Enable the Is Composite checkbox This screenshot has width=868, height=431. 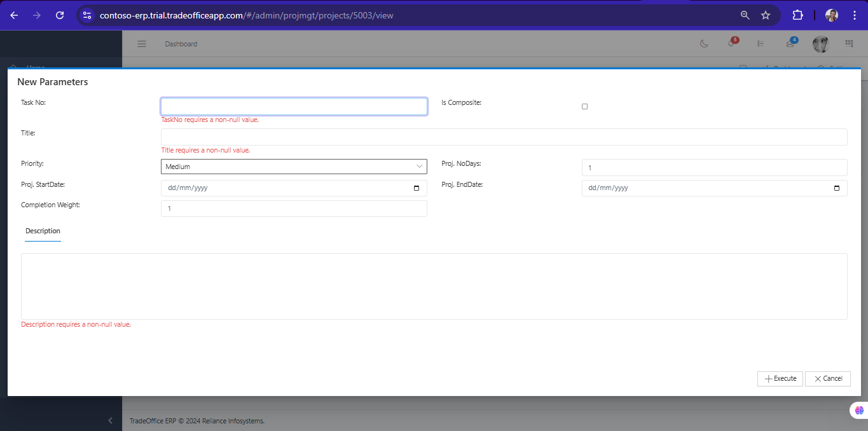pos(585,107)
